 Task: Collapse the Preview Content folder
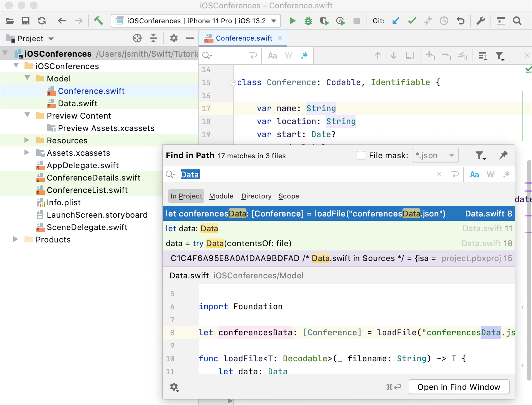27,115
